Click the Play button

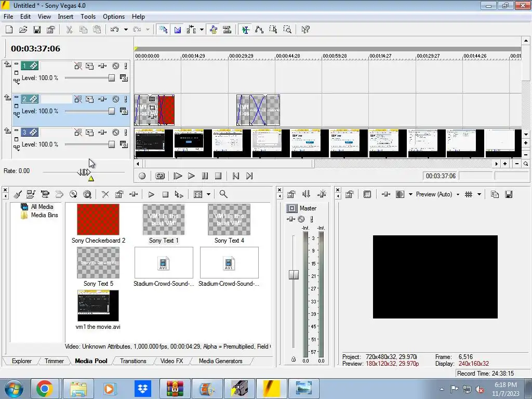[191, 176]
